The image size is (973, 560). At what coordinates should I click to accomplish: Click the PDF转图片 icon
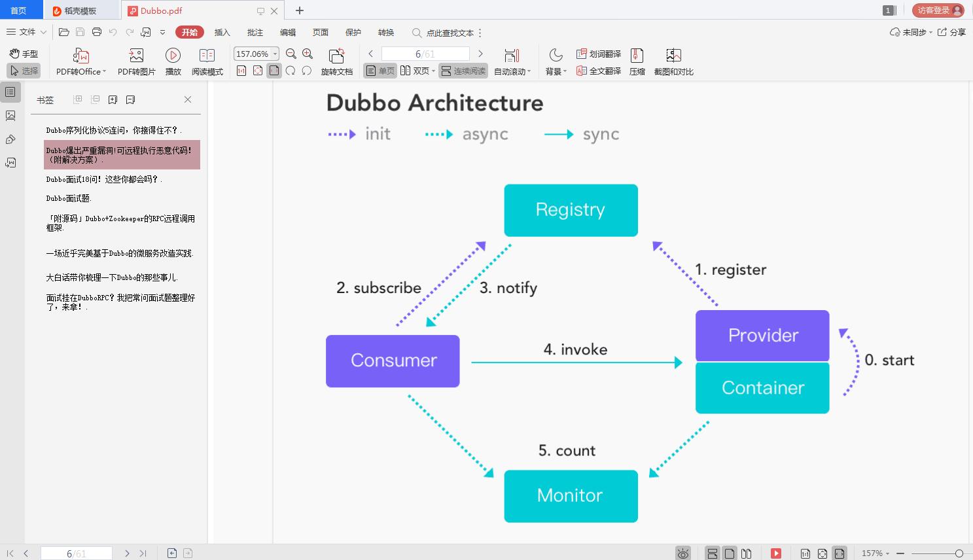tap(136, 56)
